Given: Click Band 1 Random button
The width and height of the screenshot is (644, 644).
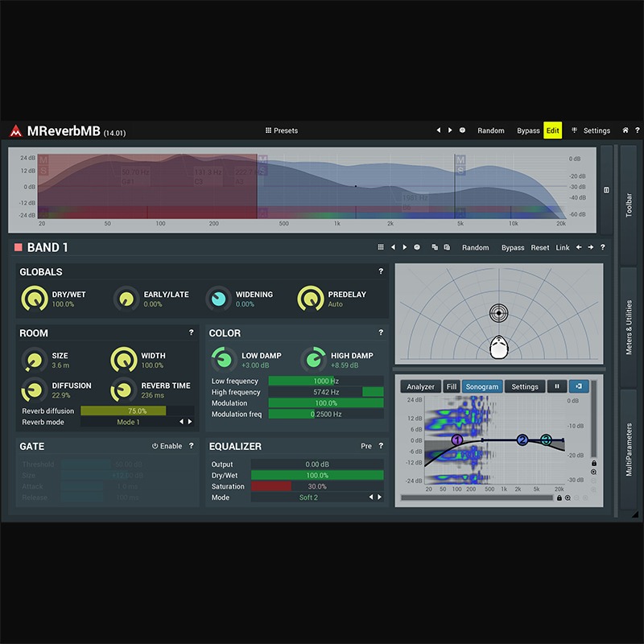Looking at the screenshot, I should [475, 247].
